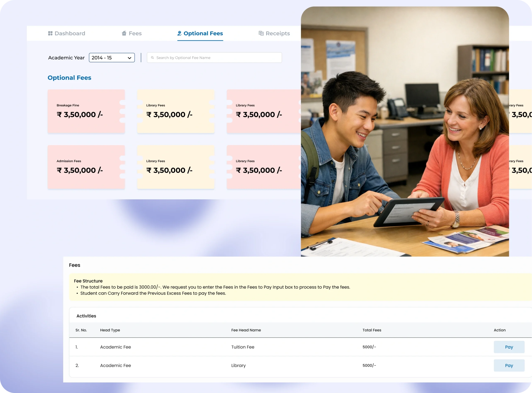Go to the Fees tab
Screen dimensions: 532x393
click(135, 33)
